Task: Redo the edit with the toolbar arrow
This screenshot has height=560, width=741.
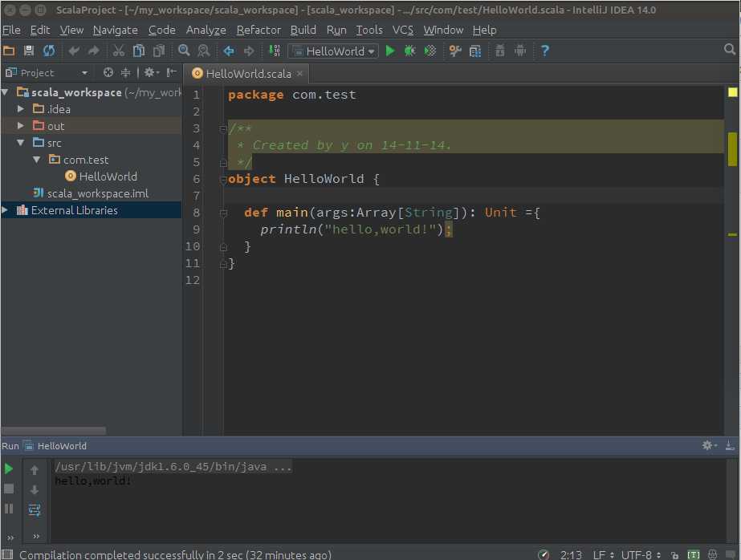Action: [x=94, y=51]
